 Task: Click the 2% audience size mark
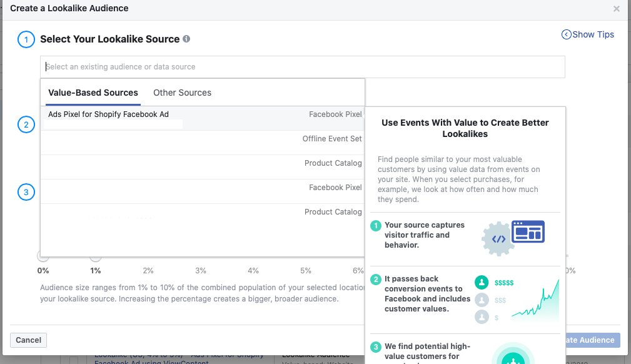coord(148,271)
